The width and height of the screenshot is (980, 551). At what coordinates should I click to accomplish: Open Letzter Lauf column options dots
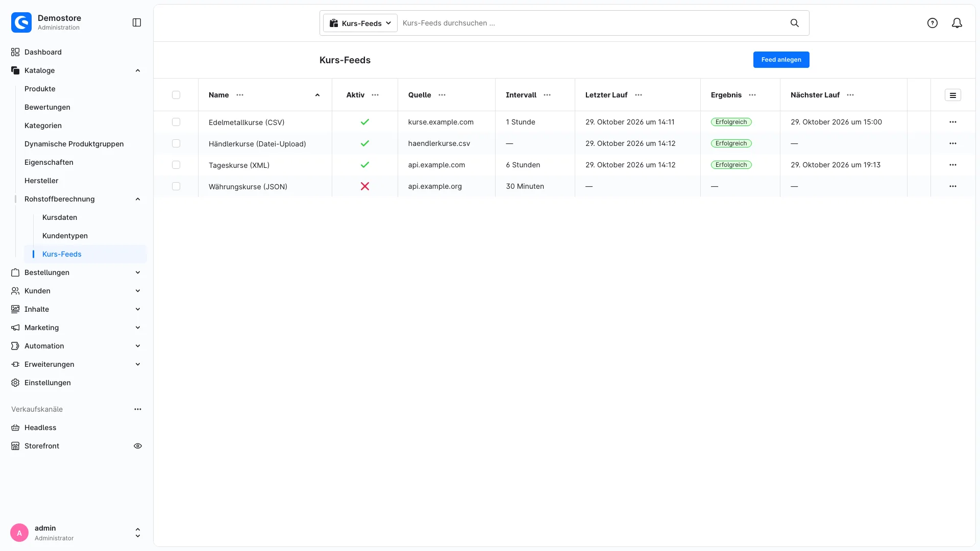pos(639,95)
